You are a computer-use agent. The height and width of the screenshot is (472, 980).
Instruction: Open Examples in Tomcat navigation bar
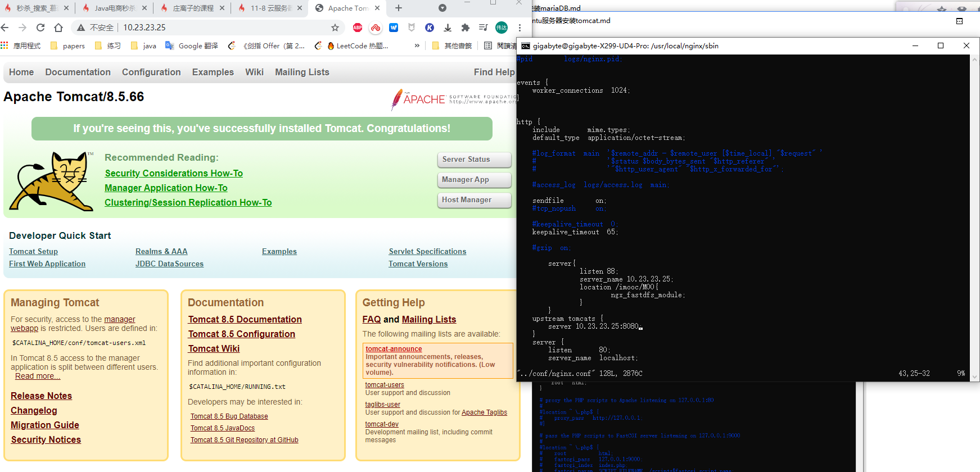[x=213, y=72]
